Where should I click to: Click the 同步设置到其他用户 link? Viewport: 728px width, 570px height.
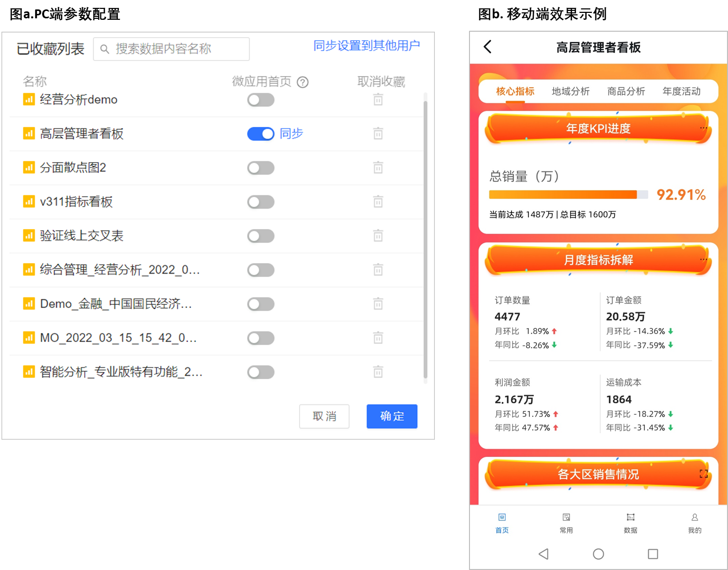coord(365,46)
